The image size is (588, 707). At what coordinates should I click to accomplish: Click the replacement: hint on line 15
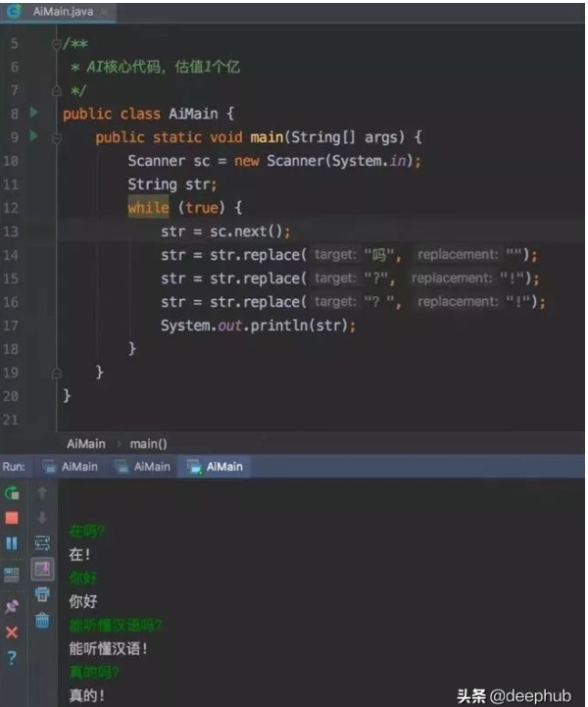[x=452, y=278]
